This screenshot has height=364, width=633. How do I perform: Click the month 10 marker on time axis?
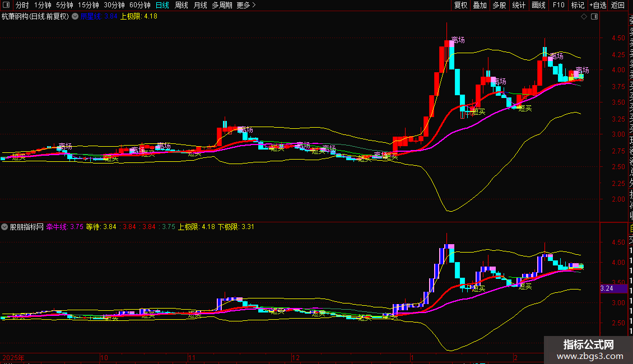(x=104, y=357)
